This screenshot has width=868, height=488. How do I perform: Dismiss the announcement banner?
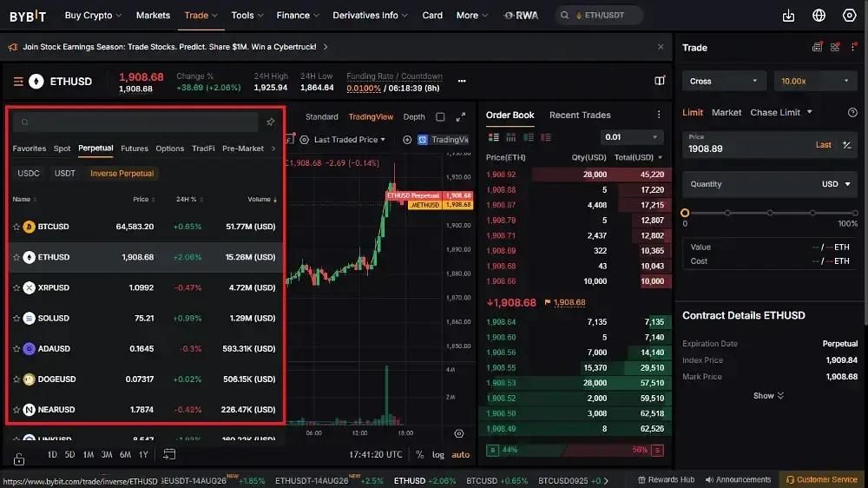coord(661,47)
